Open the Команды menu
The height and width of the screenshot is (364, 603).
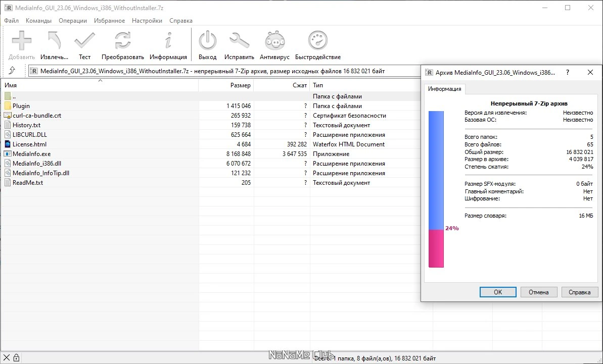click(x=38, y=21)
